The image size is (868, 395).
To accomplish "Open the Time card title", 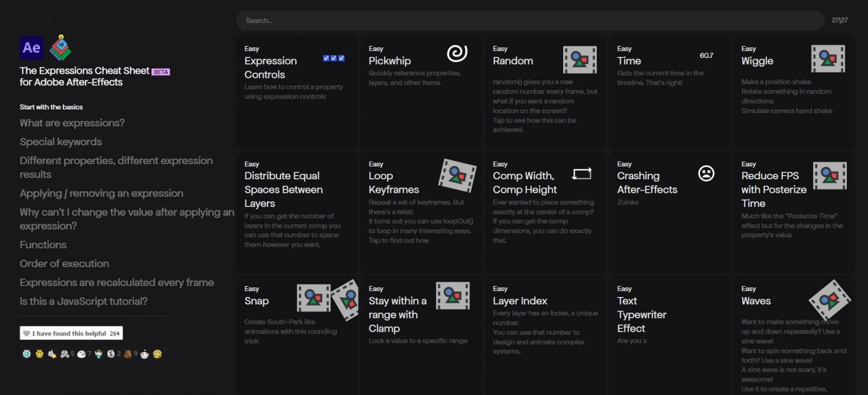I will pyautogui.click(x=629, y=61).
